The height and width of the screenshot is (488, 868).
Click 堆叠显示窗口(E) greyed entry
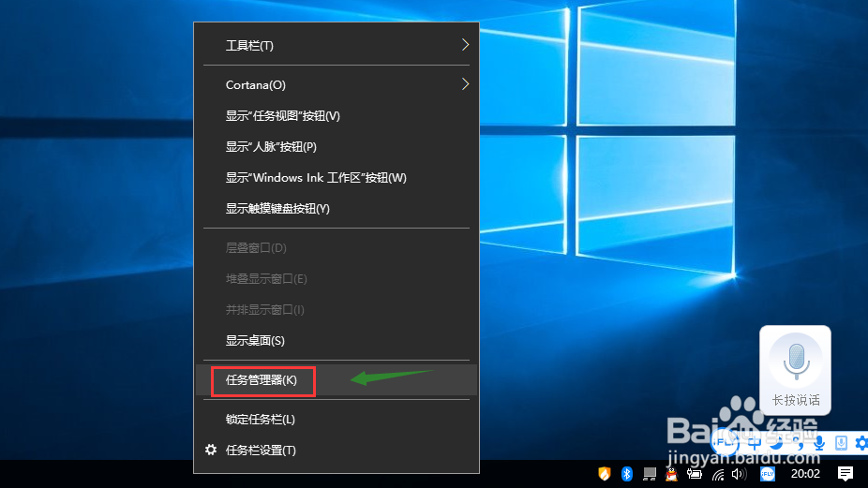tap(336, 279)
